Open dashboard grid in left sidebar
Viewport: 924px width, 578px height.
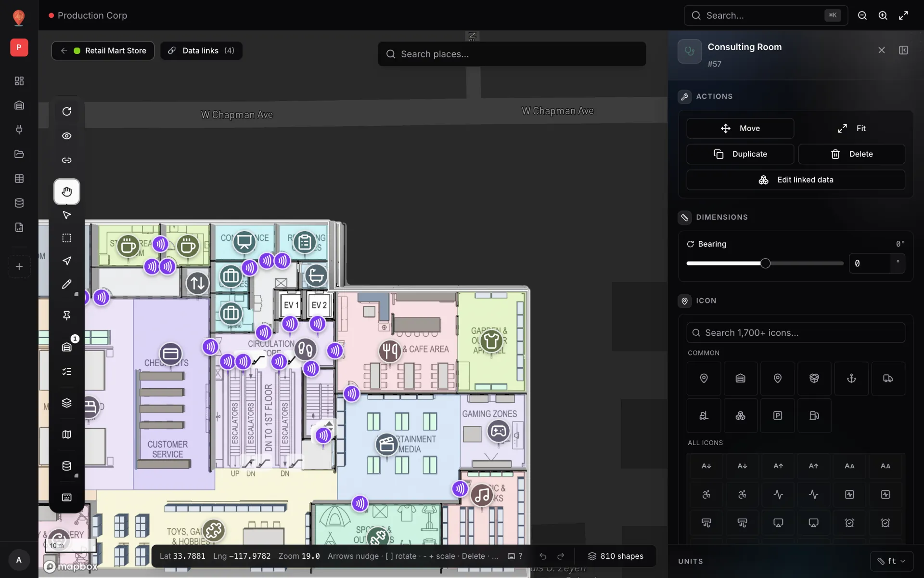[x=19, y=81]
